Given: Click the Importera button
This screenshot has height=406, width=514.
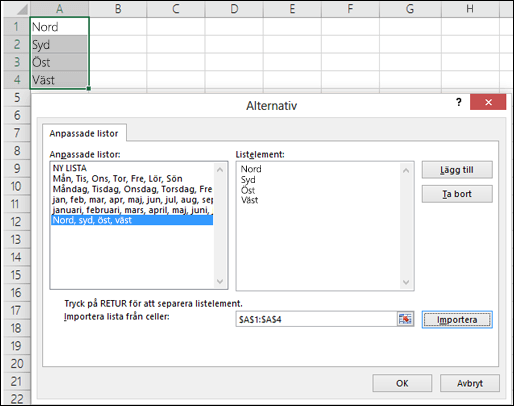Looking at the screenshot, I should coord(457,320).
